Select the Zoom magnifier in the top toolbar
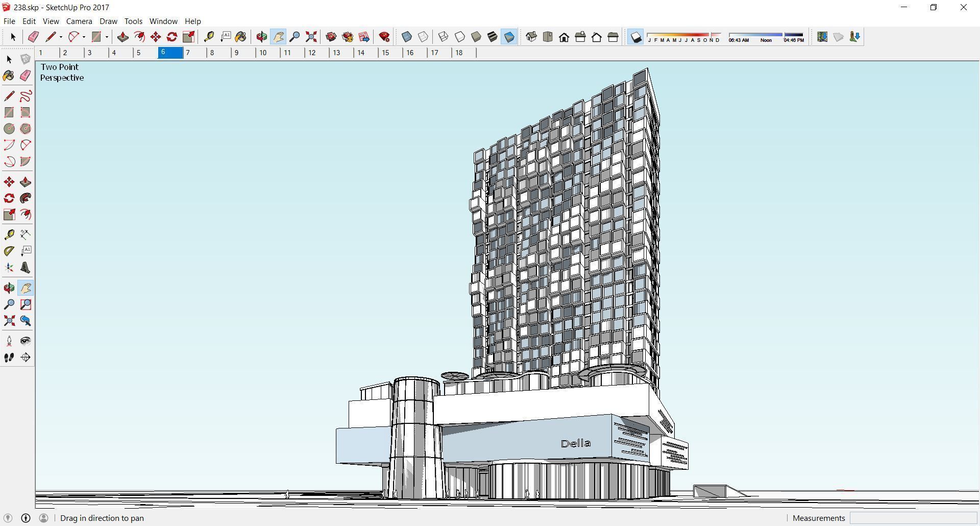Screen dimensions: 980x526 pyautogui.click(x=295, y=37)
